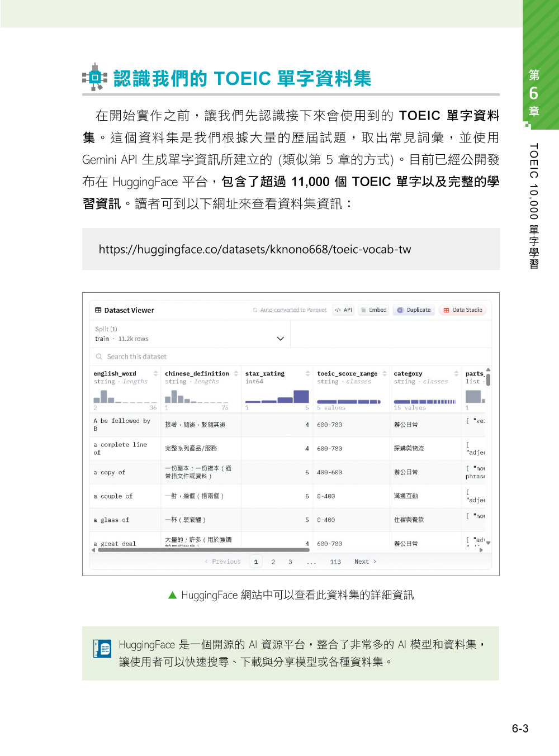Screen dimensions: 559x756
Task: Select the 'a couple of' cell
Action: click(125, 496)
